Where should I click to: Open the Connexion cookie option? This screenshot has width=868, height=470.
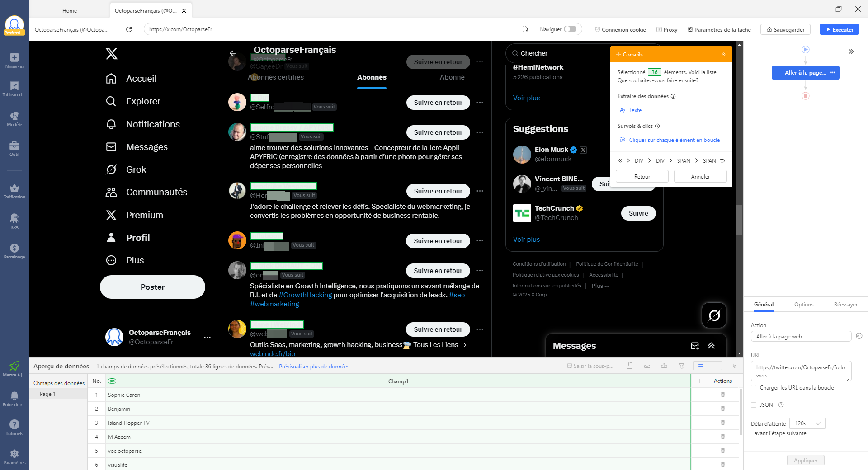(620, 29)
